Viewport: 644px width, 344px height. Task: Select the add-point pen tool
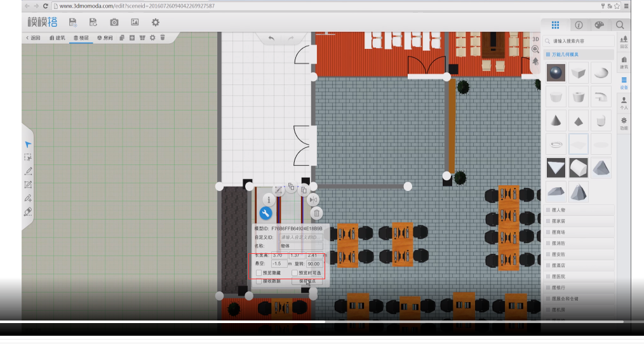click(28, 198)
